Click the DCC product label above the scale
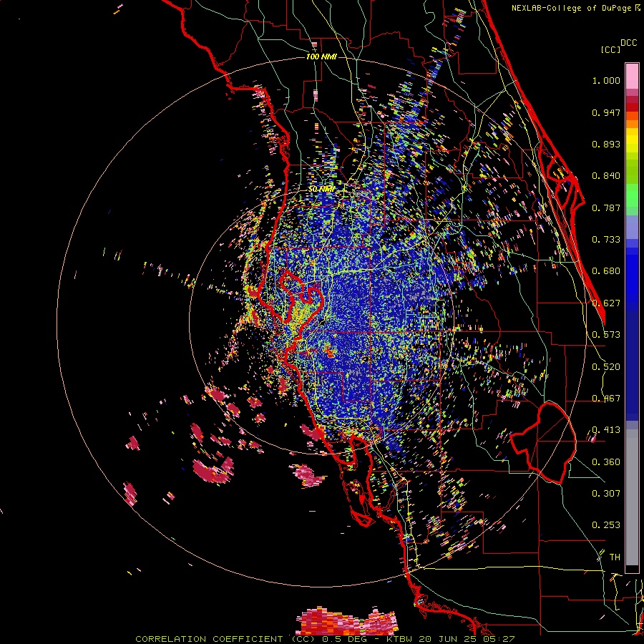 [x=628, y=43]
